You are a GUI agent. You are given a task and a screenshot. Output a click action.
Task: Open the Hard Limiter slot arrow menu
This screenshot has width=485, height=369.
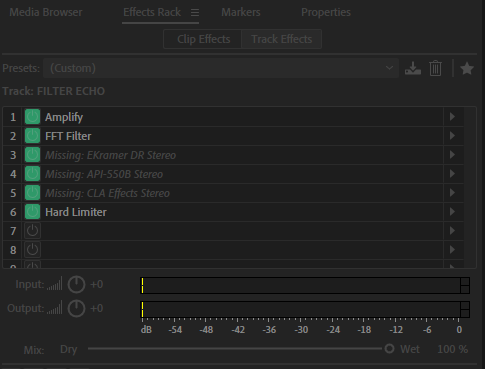(x=452, y=212)
